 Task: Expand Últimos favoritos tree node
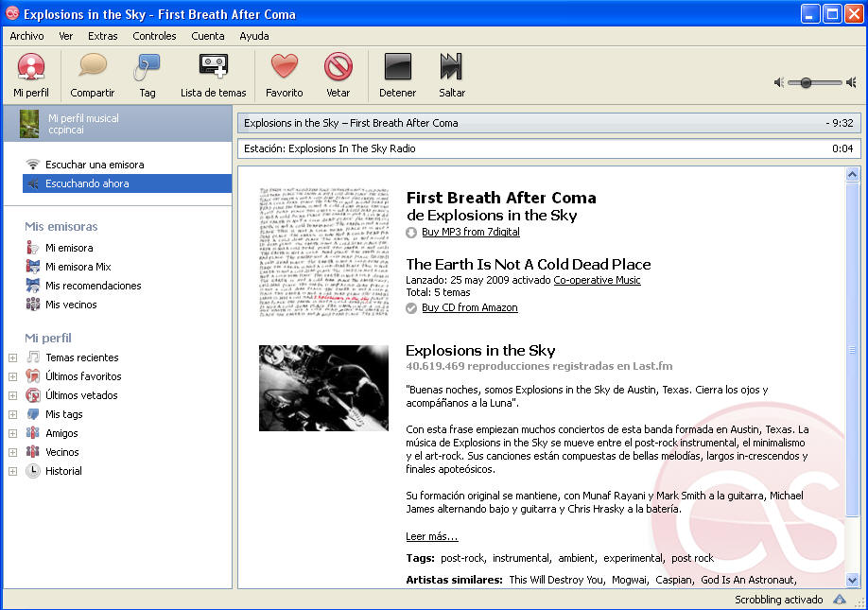[12, 377]
